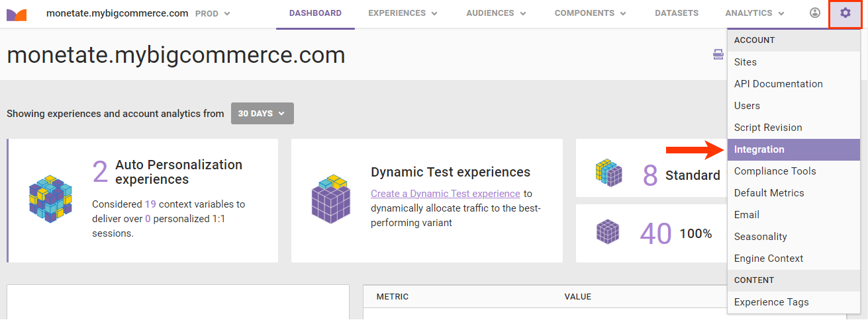Click the Auto Personalization experiences heading
868x320 pixels.
[179, 172]
